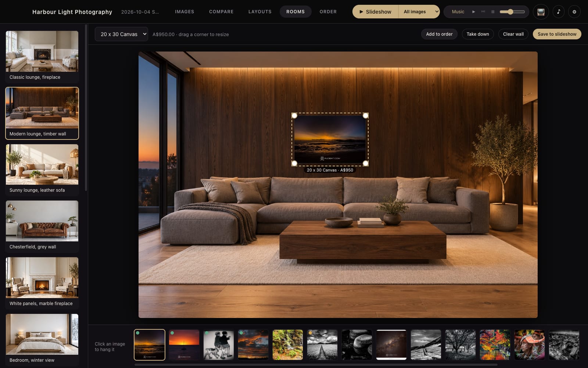Hang the red sunset sailboat image
Screen dimensions: 588x368
click(184, 345)
